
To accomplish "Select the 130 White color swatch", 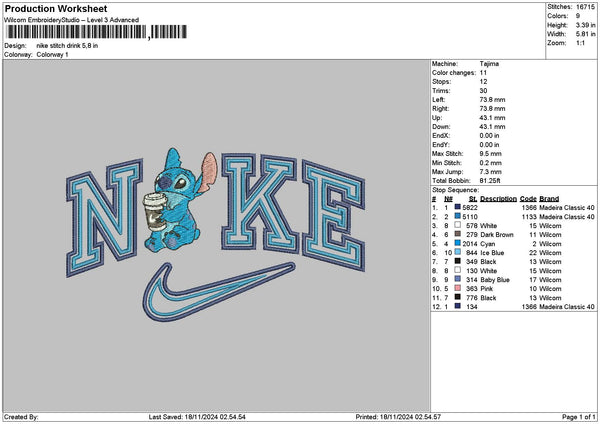I will pyautogui.click(x=457, y=270).
